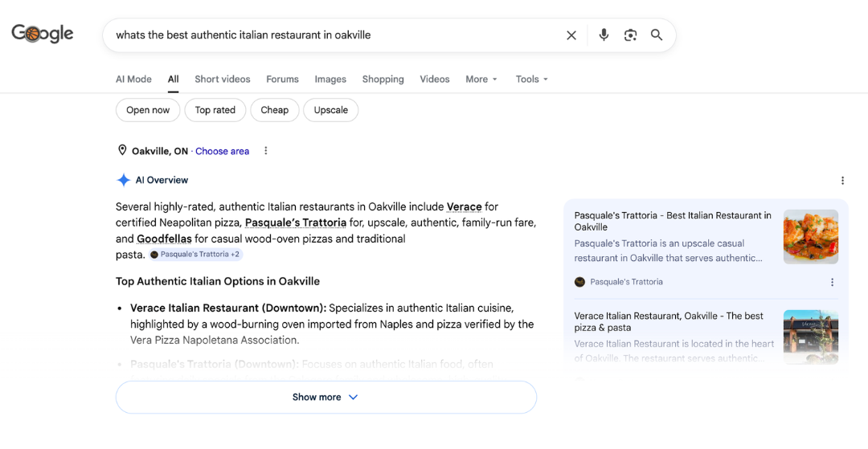Select the All tab
Screen dimensions: 868x449
click(174, 79)
